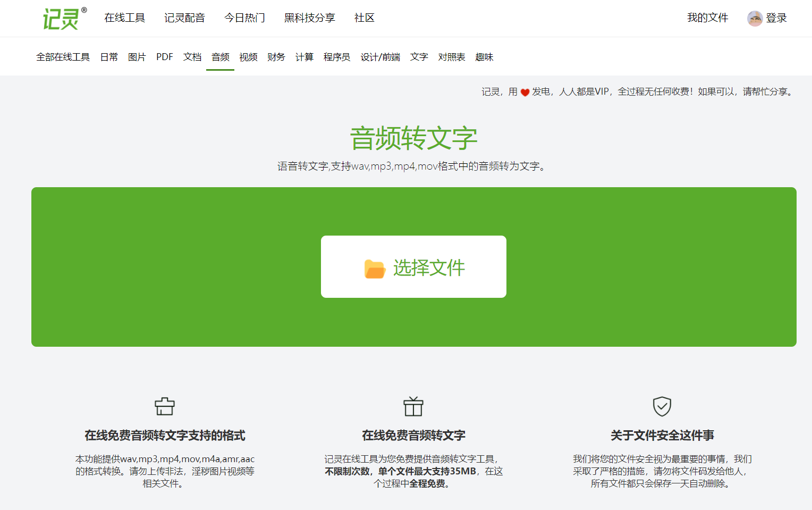
Task: Switch to the 对照表 tab
Action: coord(452,57)
